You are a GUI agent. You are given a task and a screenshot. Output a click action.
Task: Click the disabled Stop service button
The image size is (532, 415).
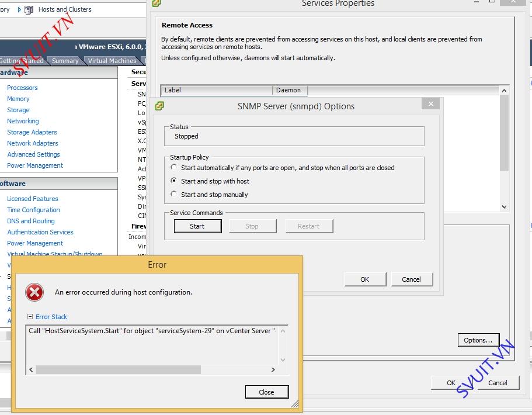(252, 226)
